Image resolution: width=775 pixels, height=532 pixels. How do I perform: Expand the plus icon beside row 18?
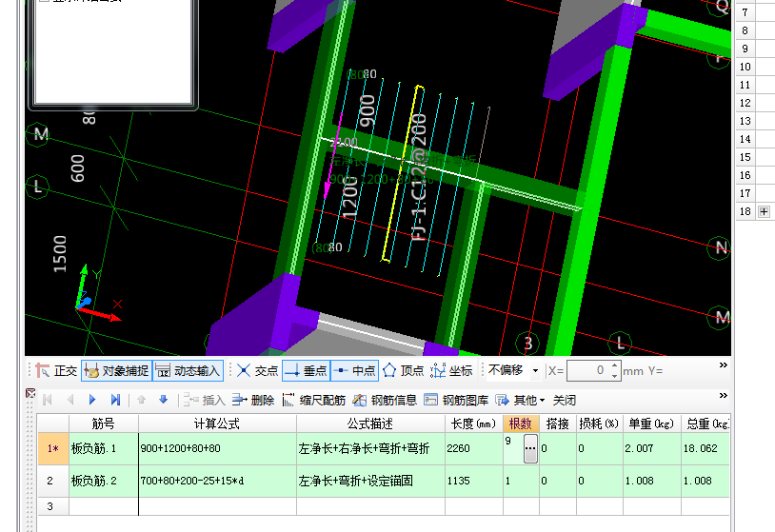click(x=765, y=211)
